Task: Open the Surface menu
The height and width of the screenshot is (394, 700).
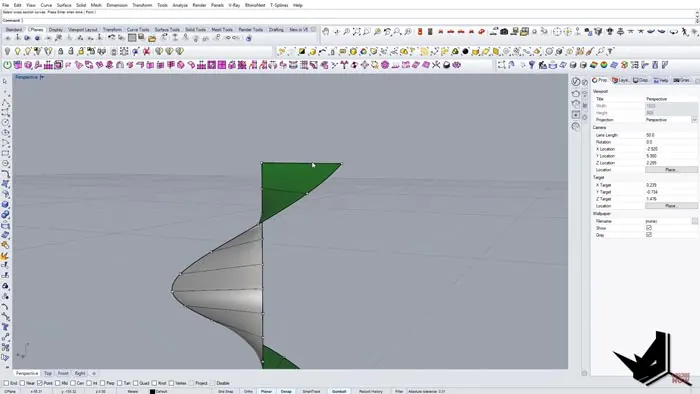Action: [64, 5]
